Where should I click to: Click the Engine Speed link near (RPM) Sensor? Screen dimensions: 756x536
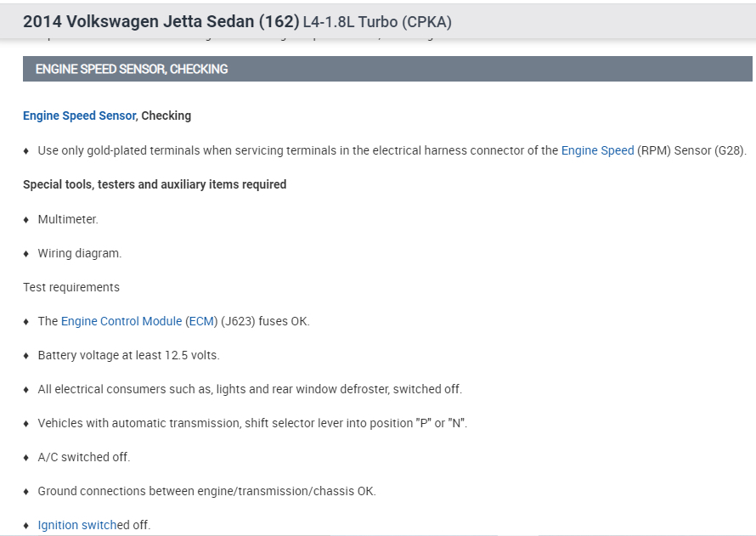(597, 150)
